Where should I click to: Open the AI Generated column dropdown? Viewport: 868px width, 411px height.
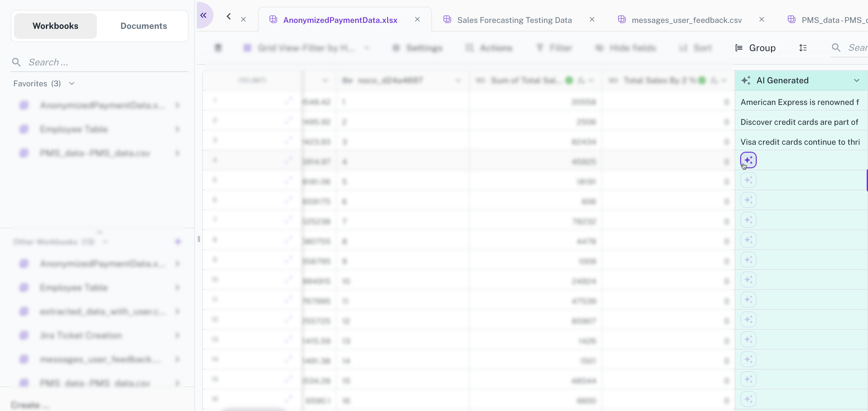856,80
